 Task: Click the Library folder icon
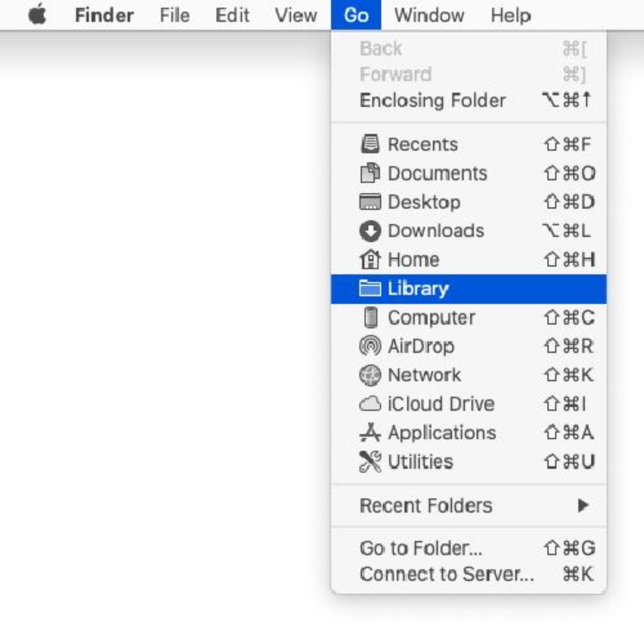click(x=370, y=289)
